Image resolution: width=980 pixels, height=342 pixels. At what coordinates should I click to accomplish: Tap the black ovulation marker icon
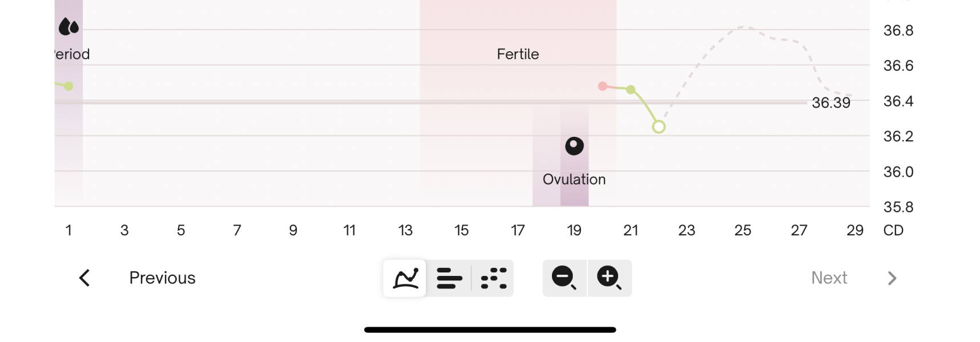coord(574,146)
